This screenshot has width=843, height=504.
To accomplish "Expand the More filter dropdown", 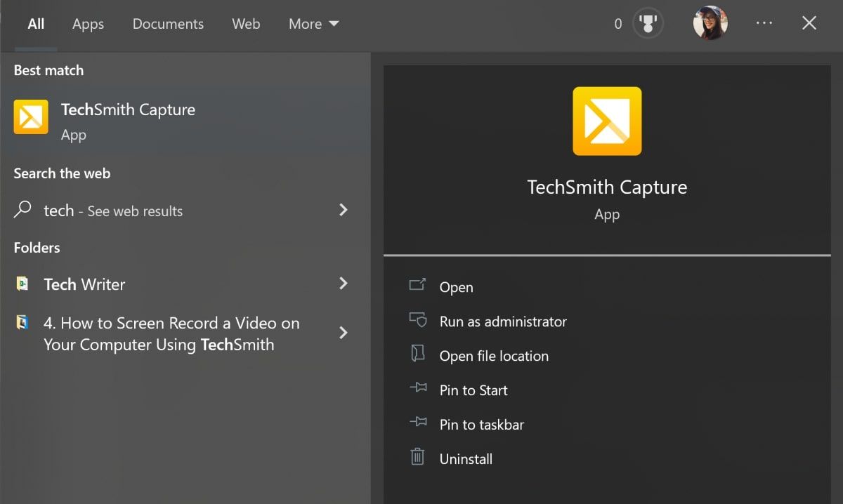I will (313, 23).
